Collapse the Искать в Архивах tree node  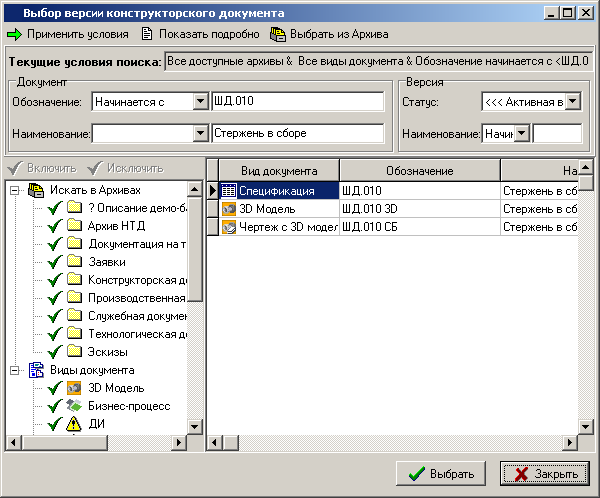pos(14,190)
